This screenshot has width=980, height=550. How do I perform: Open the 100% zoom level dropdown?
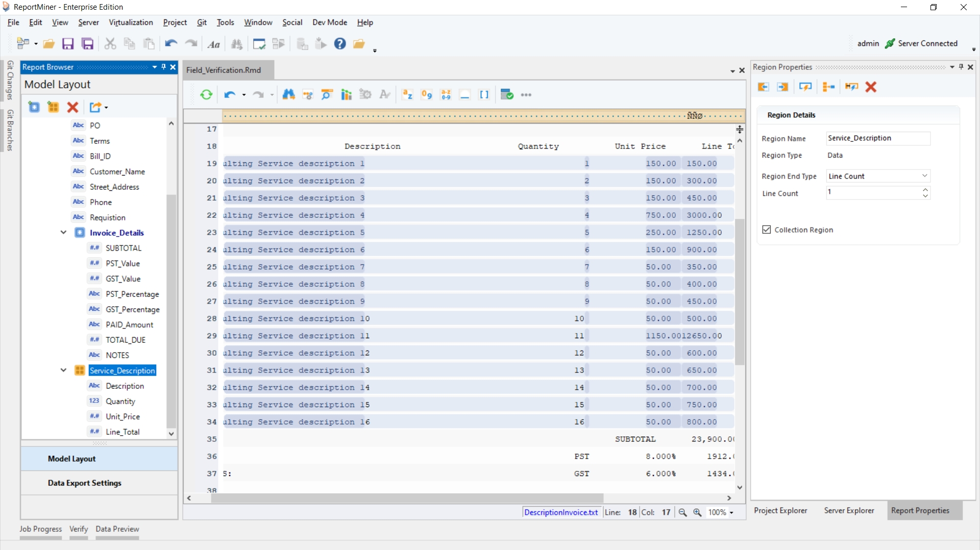point(731,513)
